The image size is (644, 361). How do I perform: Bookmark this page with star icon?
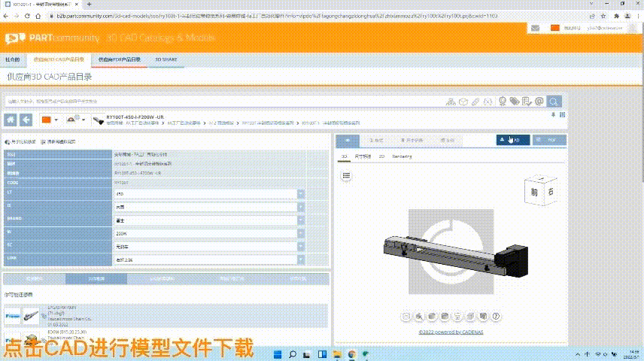(x=603, y=16)
